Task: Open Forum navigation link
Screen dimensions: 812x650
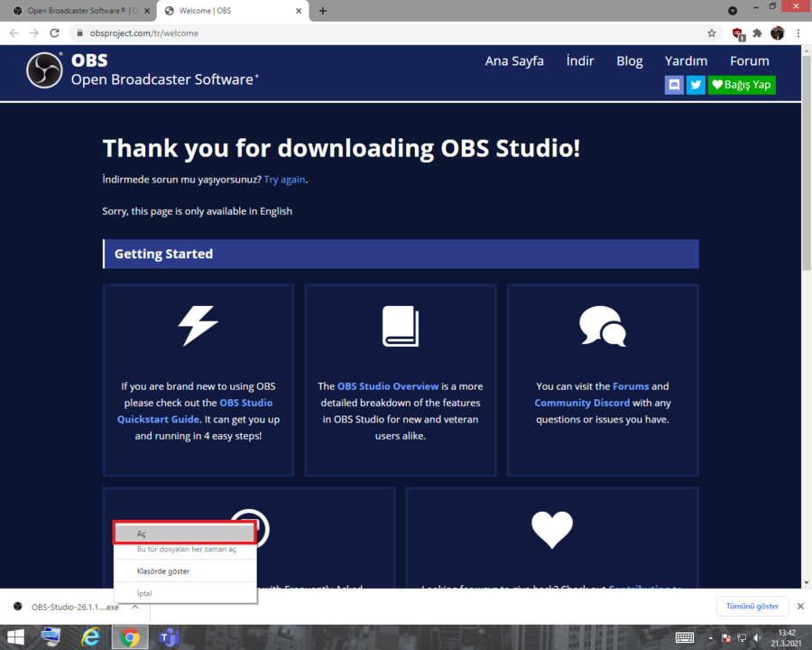Action: [x=750, y=61]
